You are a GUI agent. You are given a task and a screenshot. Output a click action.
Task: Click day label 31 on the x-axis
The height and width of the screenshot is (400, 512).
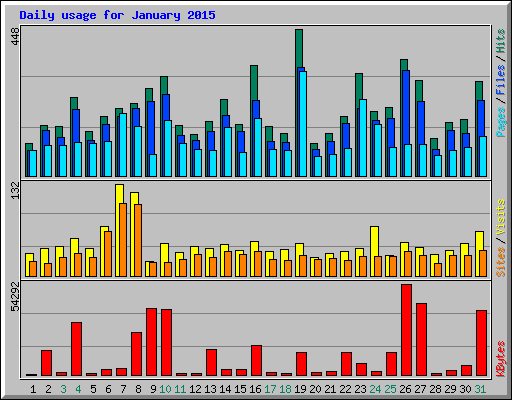coord(480,389)
